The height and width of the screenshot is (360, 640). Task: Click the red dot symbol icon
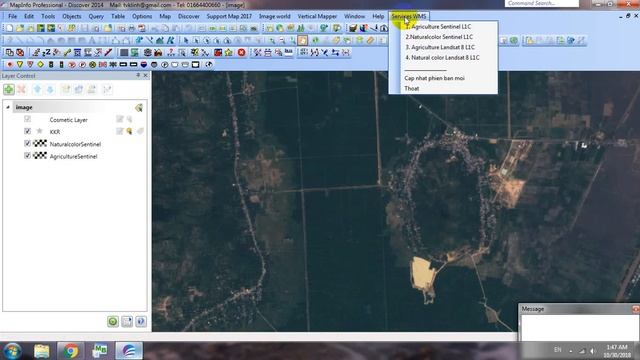coord(9,64)
